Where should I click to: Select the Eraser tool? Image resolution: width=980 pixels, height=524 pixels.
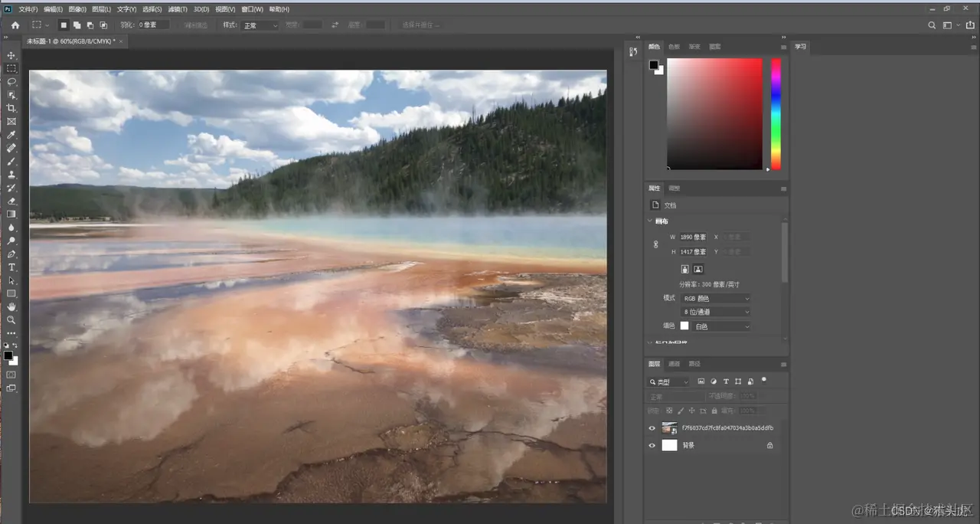coord(11,201)
